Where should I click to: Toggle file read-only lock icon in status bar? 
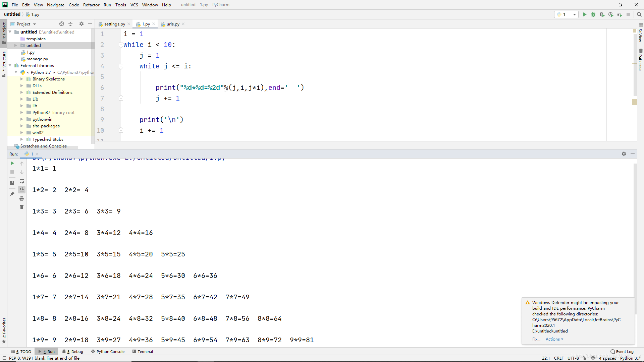(585, 358)
